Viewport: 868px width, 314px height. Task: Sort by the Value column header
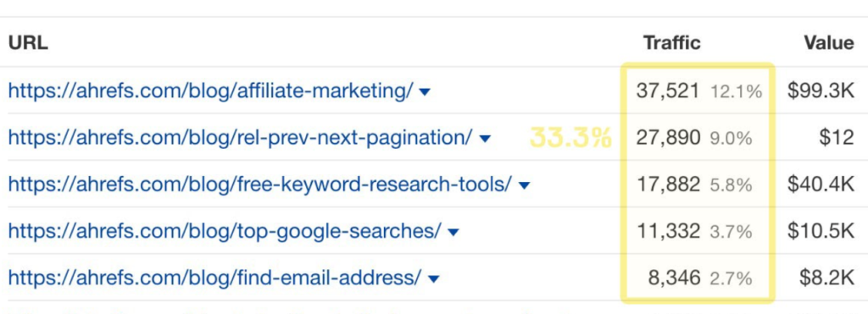tap(829, 43)
